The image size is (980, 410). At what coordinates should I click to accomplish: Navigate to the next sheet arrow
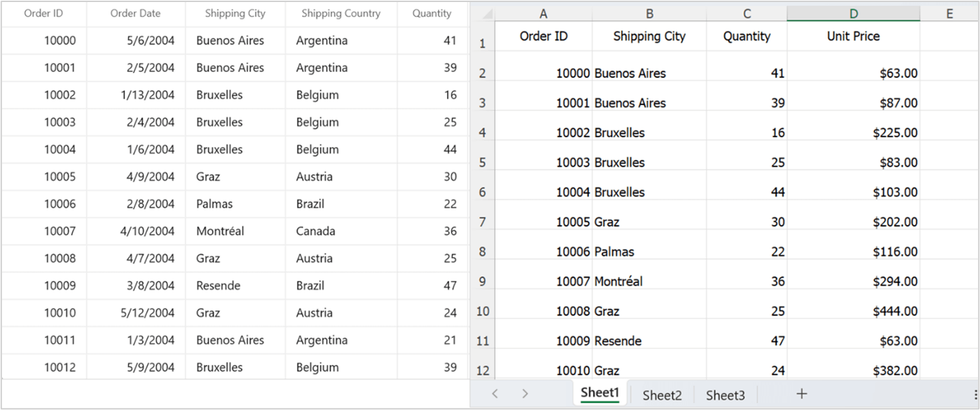(x=525, y=393)
